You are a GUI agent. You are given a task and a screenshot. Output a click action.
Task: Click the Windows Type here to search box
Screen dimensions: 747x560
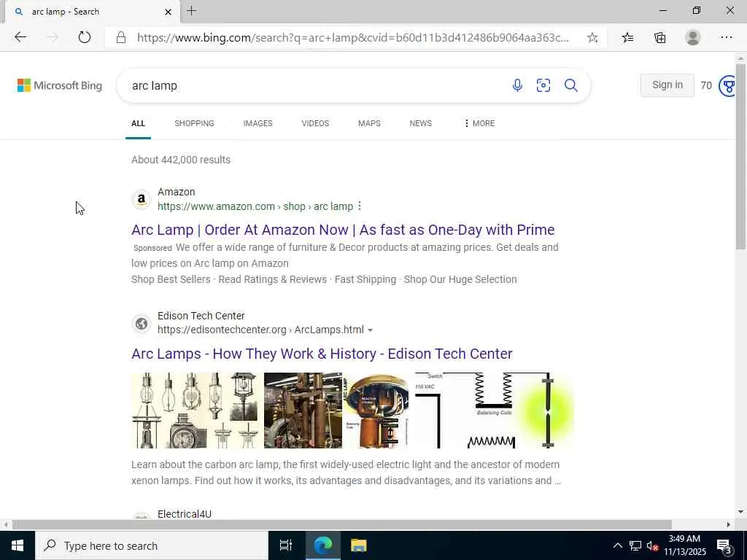152,545
